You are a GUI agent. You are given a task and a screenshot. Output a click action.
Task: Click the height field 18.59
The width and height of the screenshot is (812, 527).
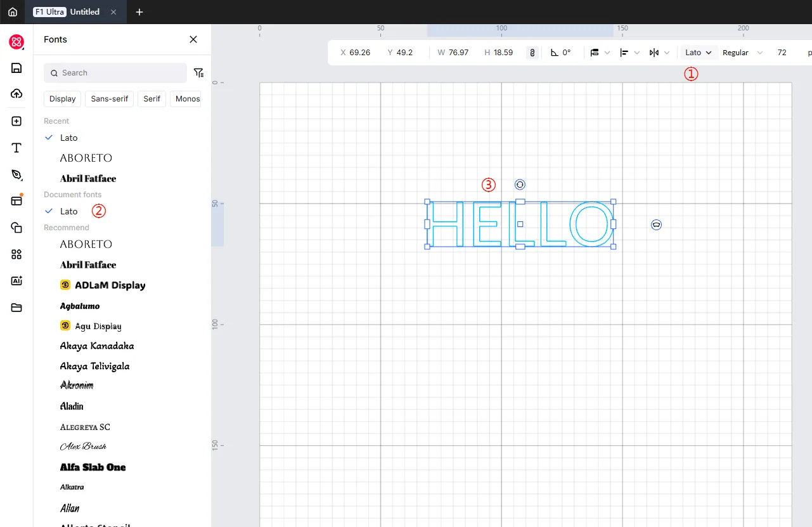tap(503, 53)
